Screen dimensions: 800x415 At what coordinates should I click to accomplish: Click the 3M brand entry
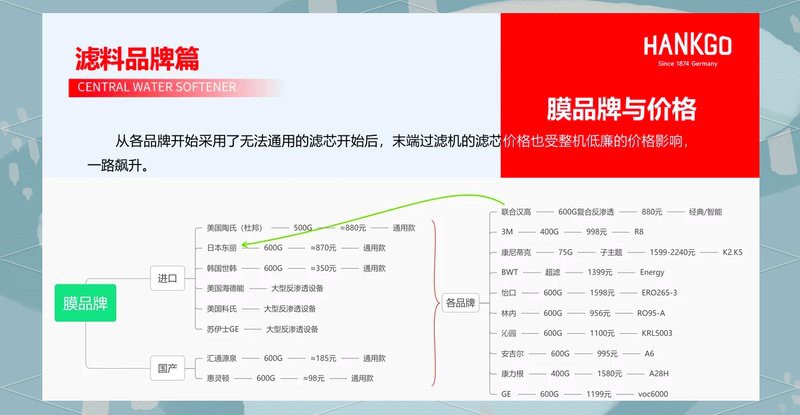(x=507, y=231)
